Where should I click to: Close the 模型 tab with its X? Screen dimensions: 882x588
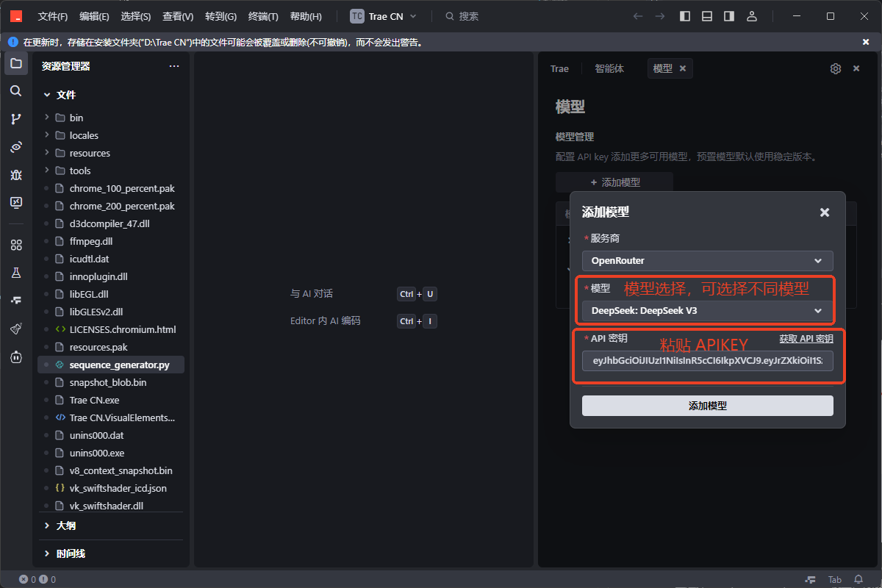[683, 68]
